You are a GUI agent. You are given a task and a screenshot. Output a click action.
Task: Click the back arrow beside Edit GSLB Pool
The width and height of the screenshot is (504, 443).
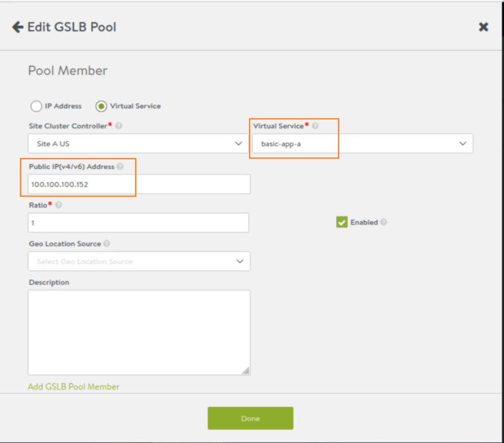click(x=18, y=27)
